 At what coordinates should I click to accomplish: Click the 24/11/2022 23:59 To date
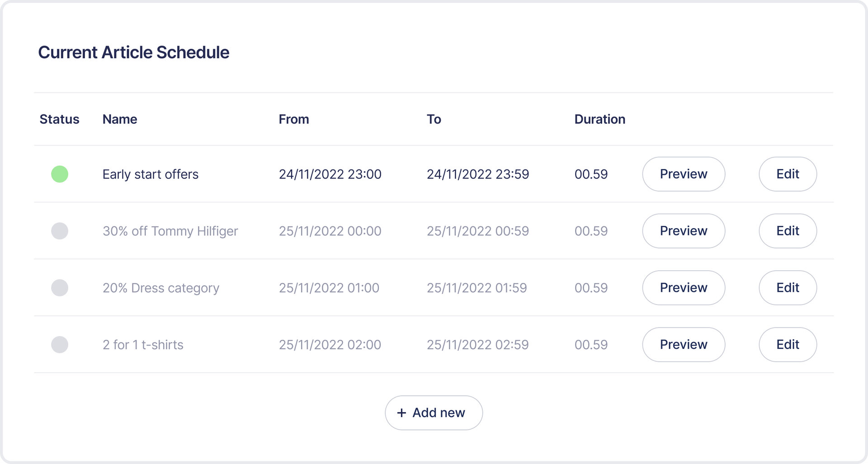(478, 174)
